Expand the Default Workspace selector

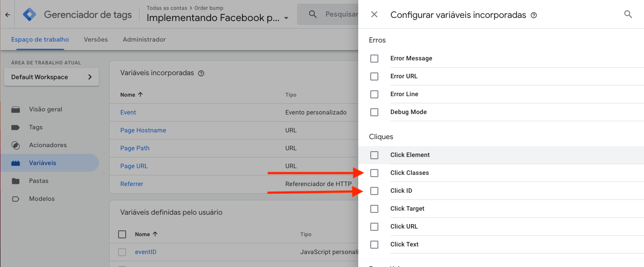[51, 77]
